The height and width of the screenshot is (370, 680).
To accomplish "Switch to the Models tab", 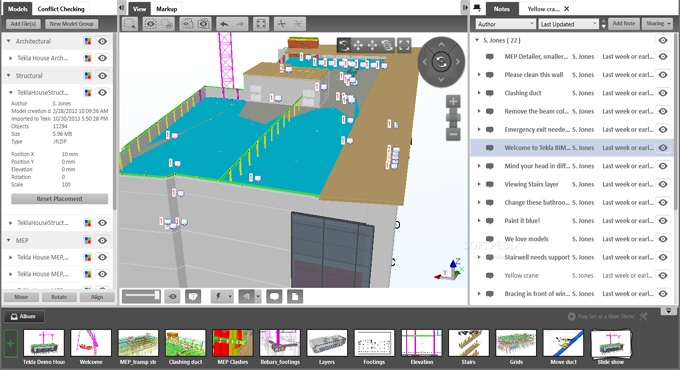I will point(18,9).
